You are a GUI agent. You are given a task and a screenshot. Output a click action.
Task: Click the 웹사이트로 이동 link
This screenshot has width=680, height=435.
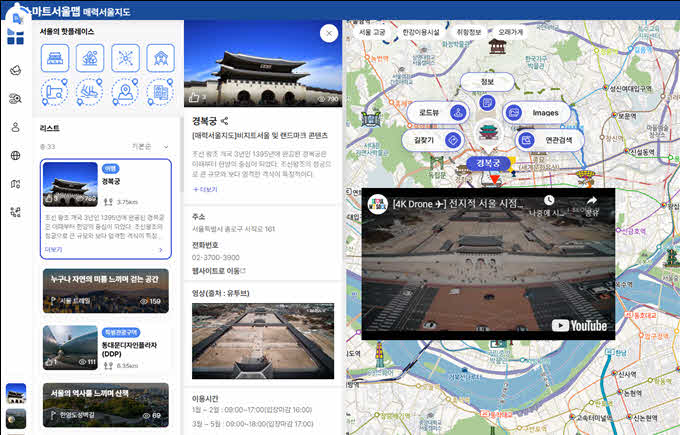coord(218,271)
